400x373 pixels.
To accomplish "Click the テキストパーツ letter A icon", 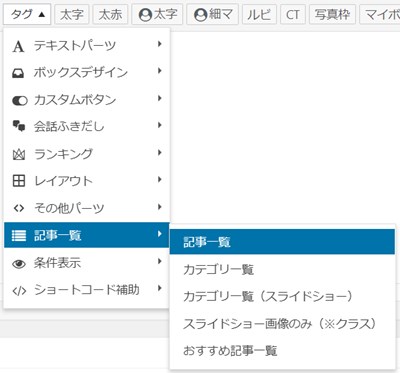I will click(x=18, y=46).
